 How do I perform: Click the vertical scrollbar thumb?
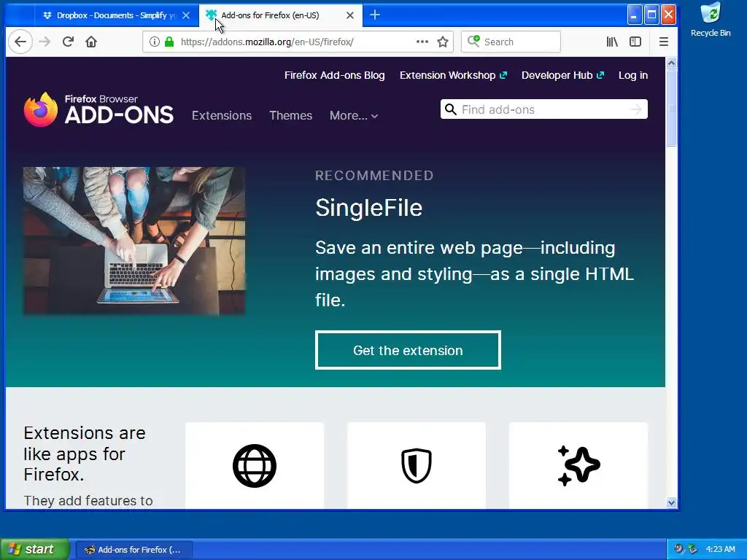coord(671,108)
